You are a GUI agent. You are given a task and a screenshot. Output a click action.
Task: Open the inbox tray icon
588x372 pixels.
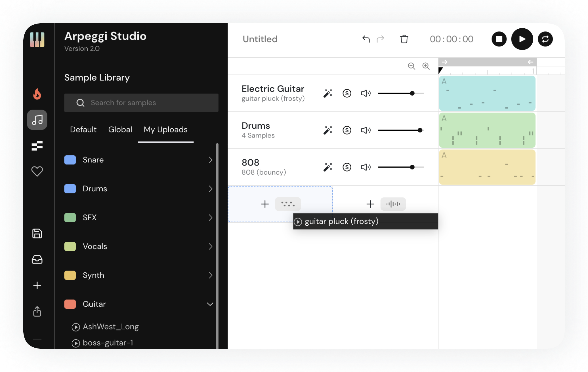(37, 259)
